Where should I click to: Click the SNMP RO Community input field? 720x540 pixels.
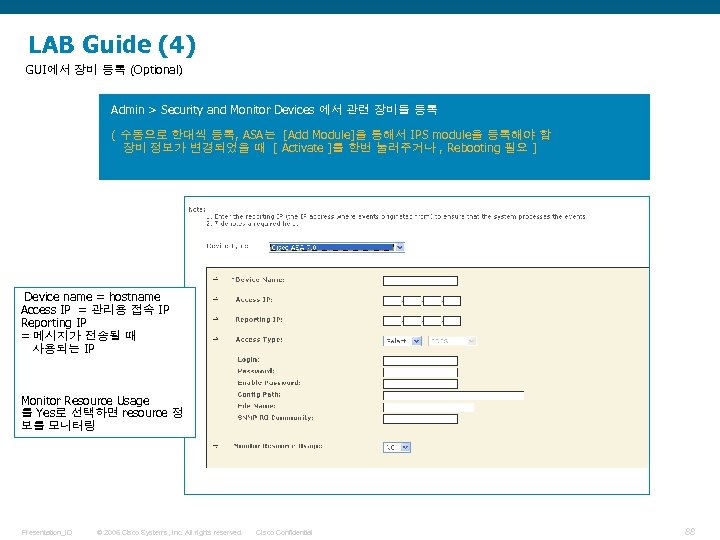(x=420, y=419)
